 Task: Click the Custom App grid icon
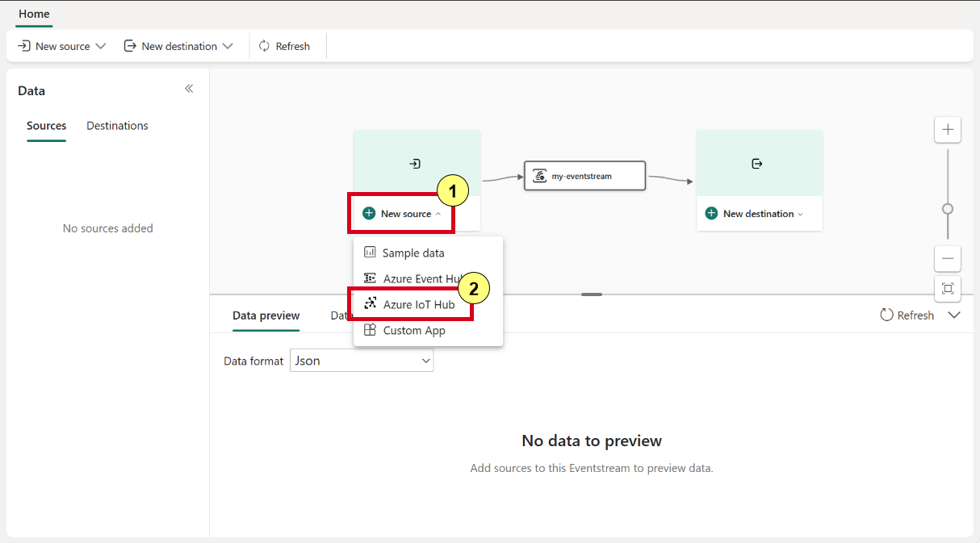coord(370,330)
